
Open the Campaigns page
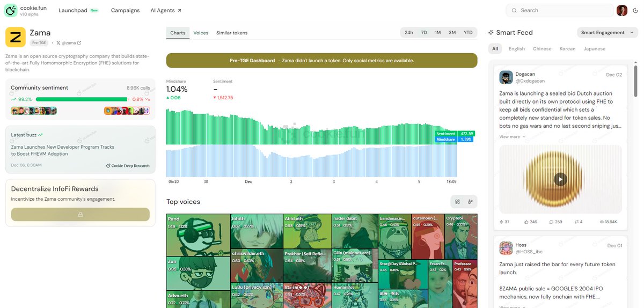pos(125,10)
